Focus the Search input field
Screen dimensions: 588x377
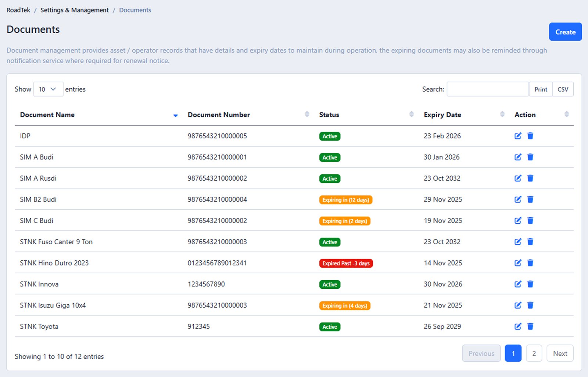click(487, 89)
